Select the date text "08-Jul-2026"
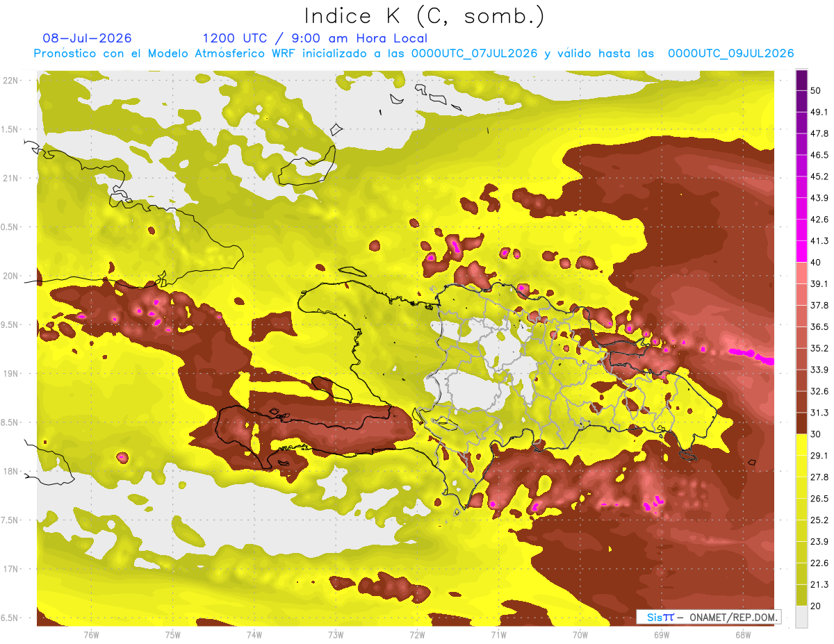The height and width of the screenshot is (644, 834). 87,38
